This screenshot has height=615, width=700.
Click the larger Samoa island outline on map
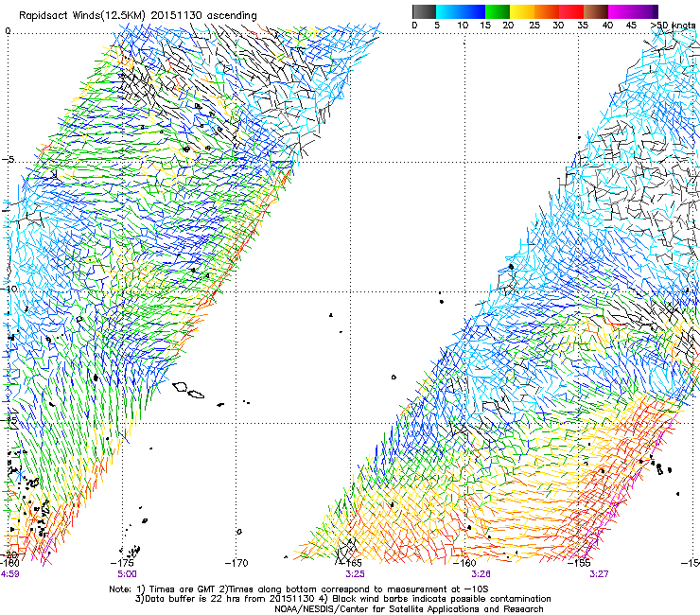[180, 387]
